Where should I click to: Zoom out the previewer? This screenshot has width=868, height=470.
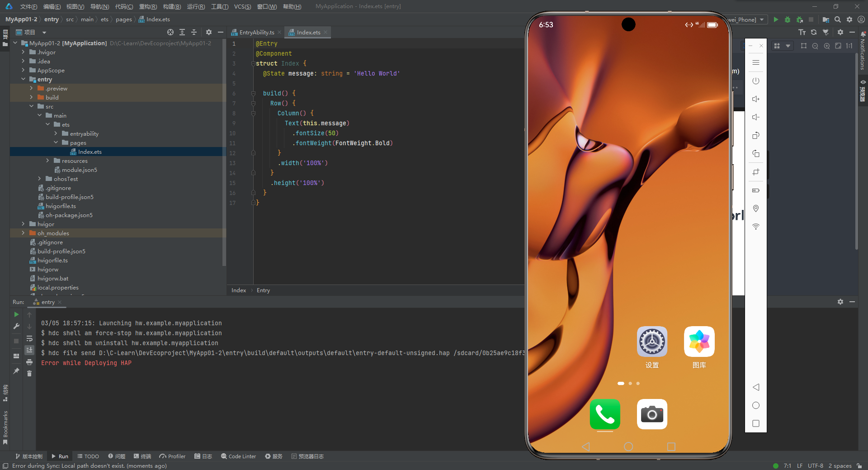pyautogui.click(x=815, y=46)
